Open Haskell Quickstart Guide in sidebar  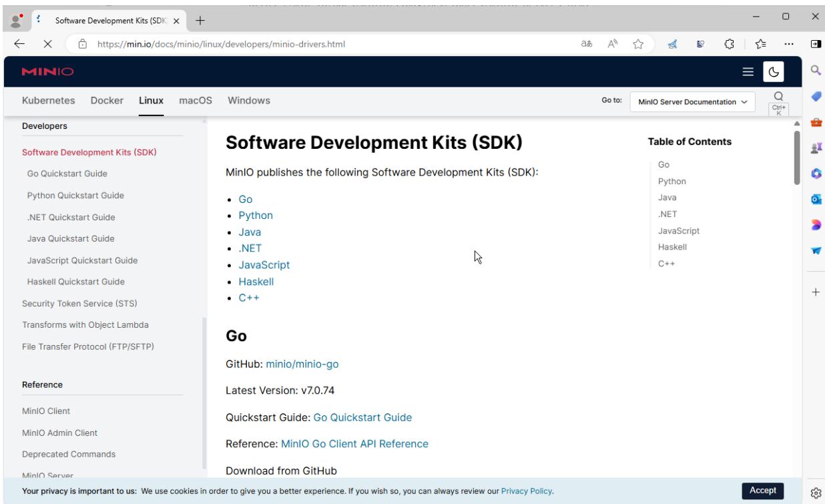(x=76, y=282)
